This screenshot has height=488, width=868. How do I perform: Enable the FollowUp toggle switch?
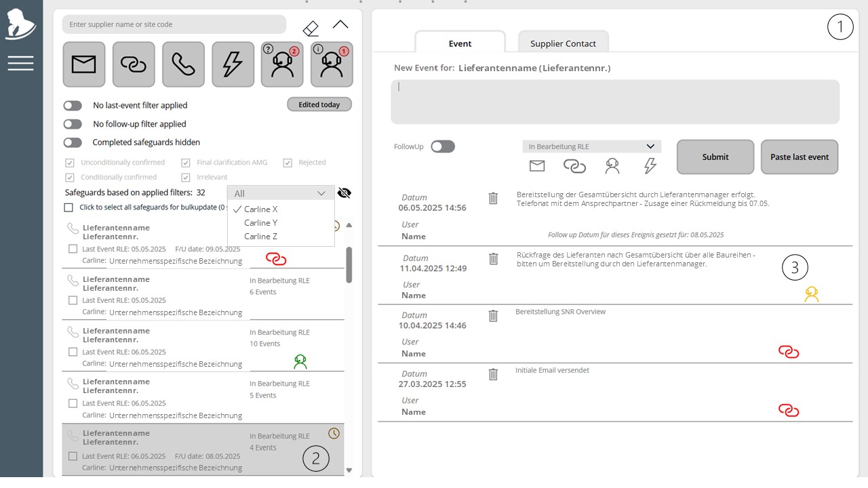(x=443, y=146)
